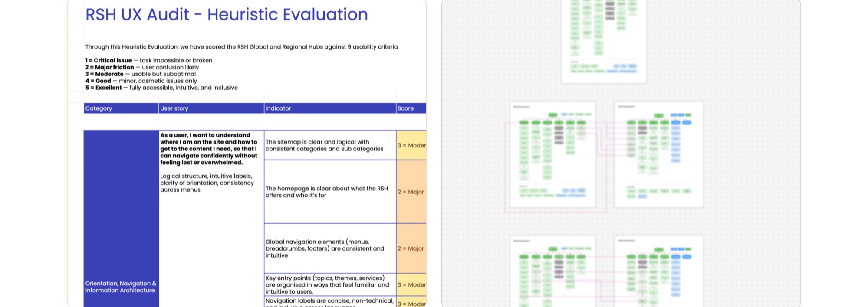Click the score cell for Key entry points
Image resolution: width=868 pixels, height=307 pixels.
pos(411,284)
